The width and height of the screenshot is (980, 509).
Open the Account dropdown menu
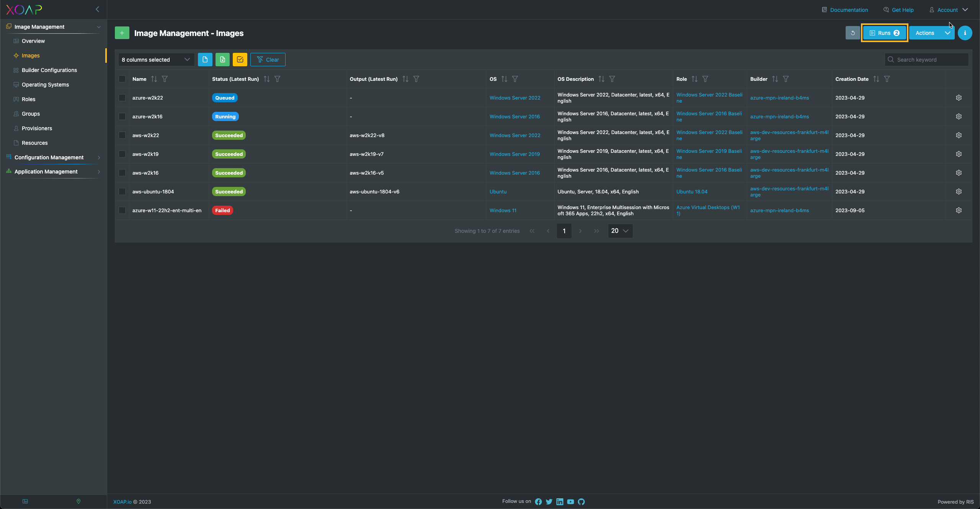[949, 10]
